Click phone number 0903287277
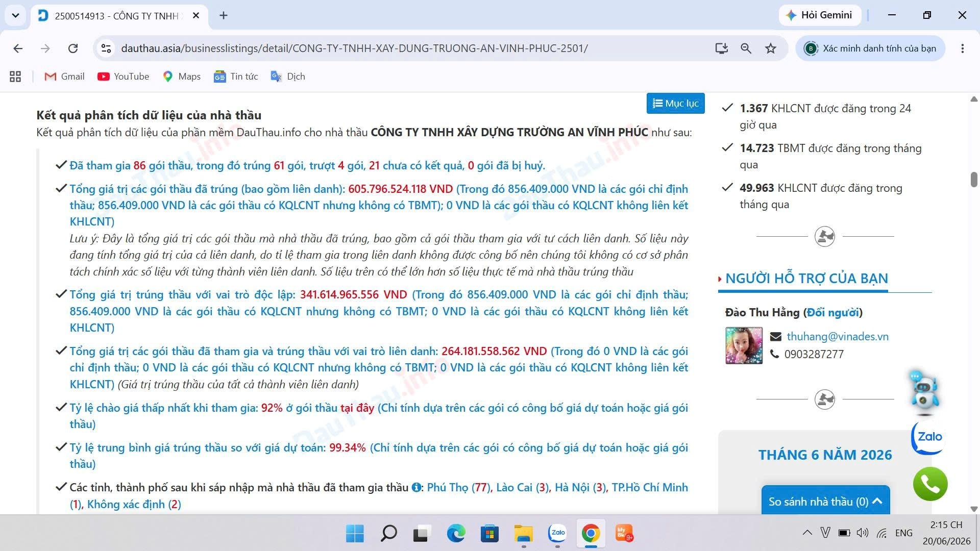This screenshot has width=980, height=551. click(814, 354)
